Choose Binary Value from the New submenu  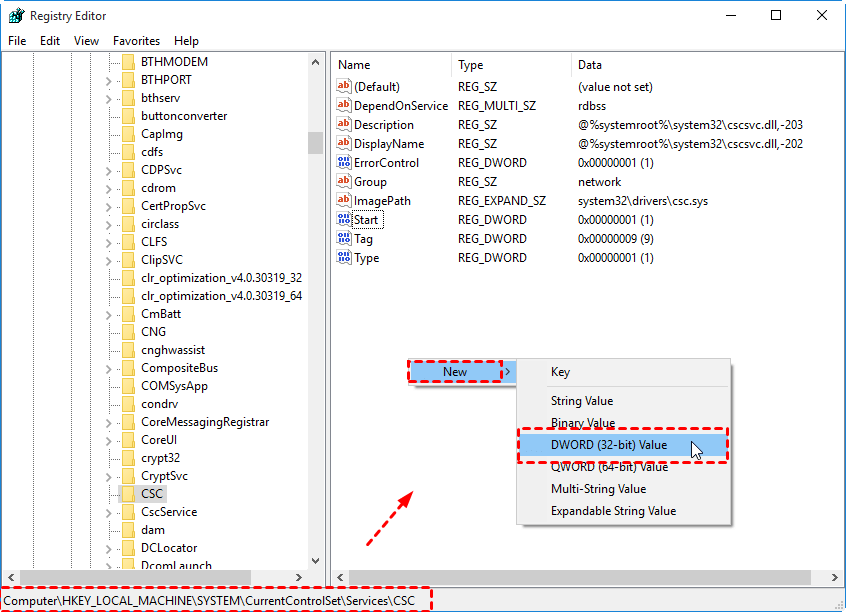623,423
